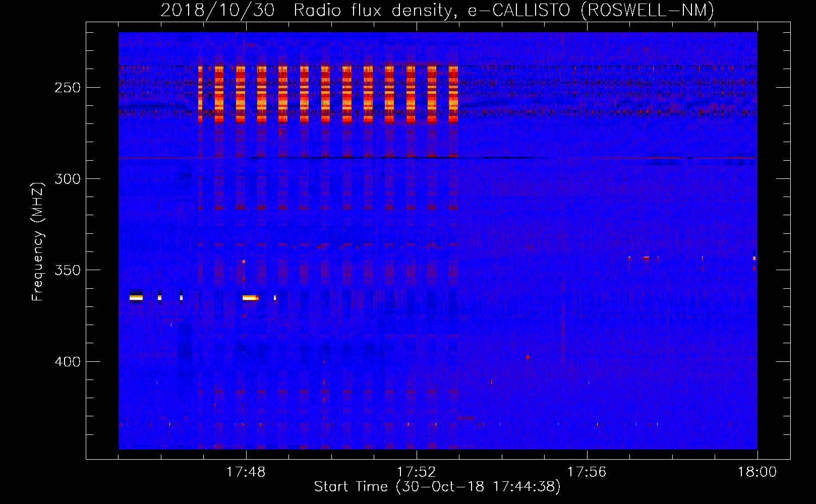Click the 17:56 time tick label
The image size is (816, 504).
pyautogui.click(x=587, y=472)
